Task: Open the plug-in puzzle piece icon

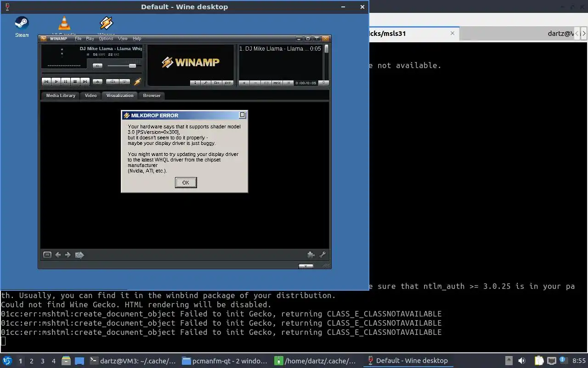Action: 311,255
